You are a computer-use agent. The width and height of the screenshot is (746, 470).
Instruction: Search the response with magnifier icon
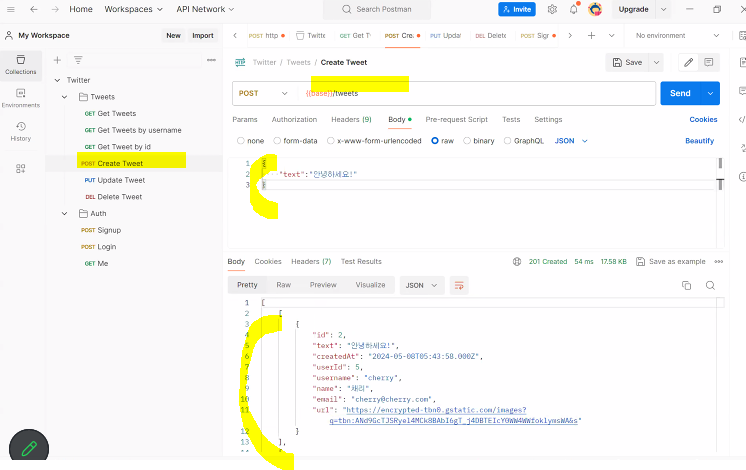coord(710,285)
